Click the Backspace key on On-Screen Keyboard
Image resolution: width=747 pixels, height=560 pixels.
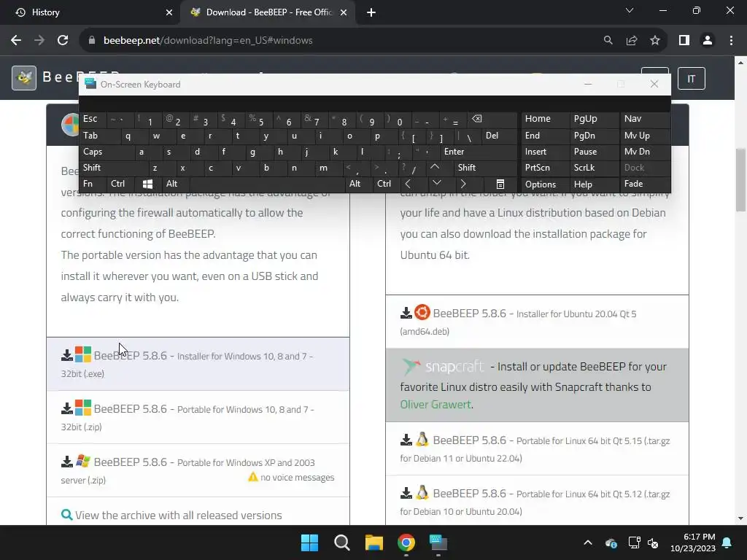[493, 119]
